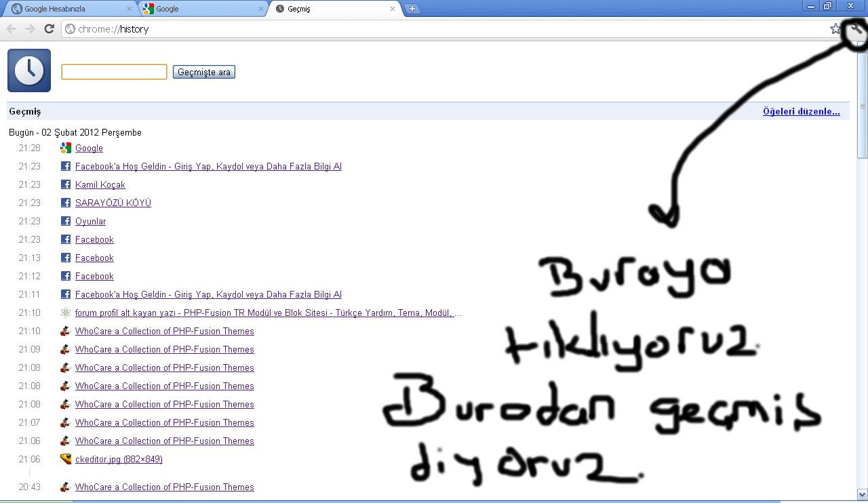Click the 21:28 timestamp

(x=29, y=148)
